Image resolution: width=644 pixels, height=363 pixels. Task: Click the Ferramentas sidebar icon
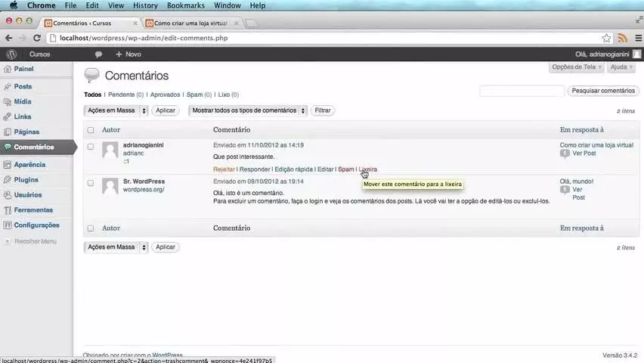click(x=7, y=210)
